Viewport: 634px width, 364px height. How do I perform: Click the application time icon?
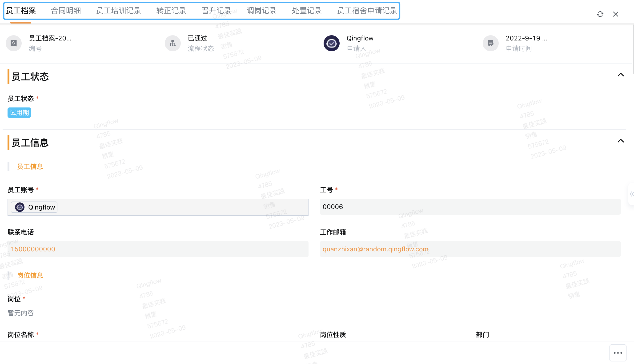coord(491,43)
